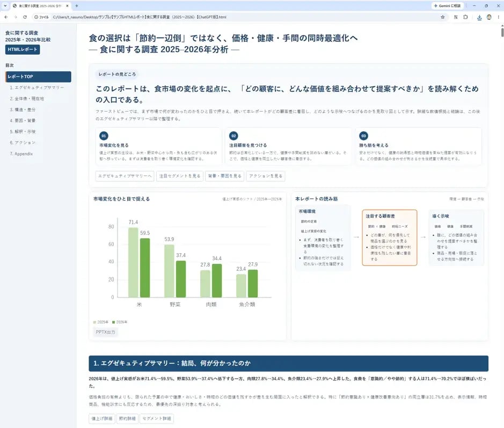504x428 pixels.
Task: Go to 2. 全体像・現在地 in sidebar
Action: (27, 99)
